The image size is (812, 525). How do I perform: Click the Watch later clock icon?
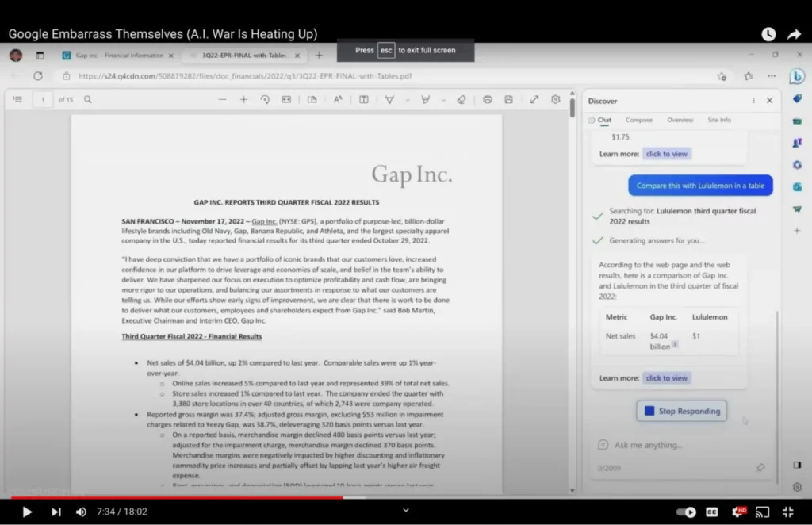point(768,34)
